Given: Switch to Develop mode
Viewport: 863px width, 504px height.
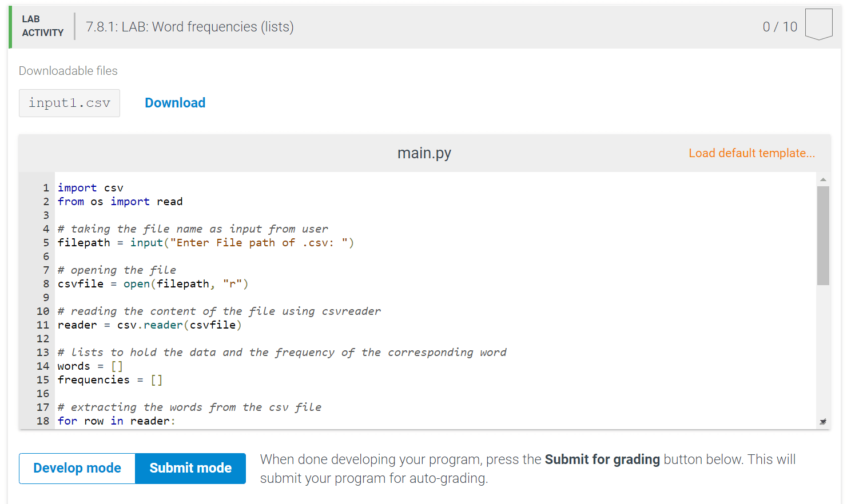Looking at the screenshot, I should coord(77,468).
